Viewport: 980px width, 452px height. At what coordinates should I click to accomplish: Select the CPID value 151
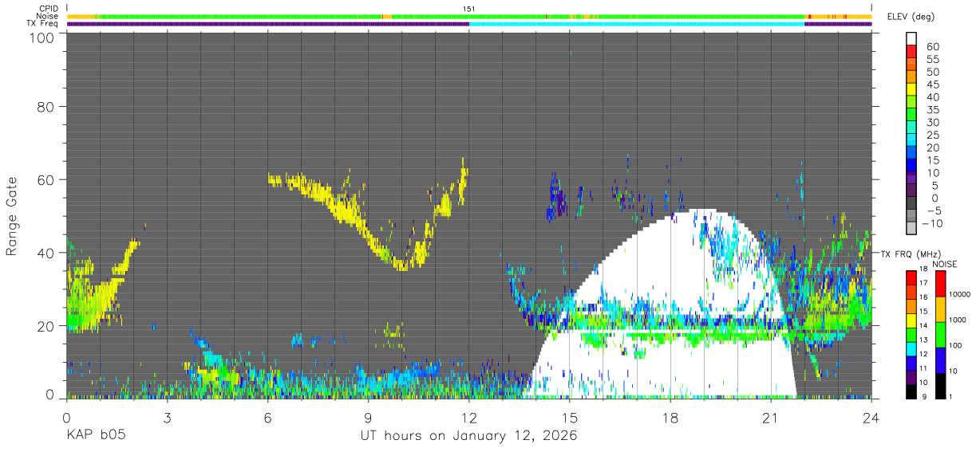tap(468, 8)
